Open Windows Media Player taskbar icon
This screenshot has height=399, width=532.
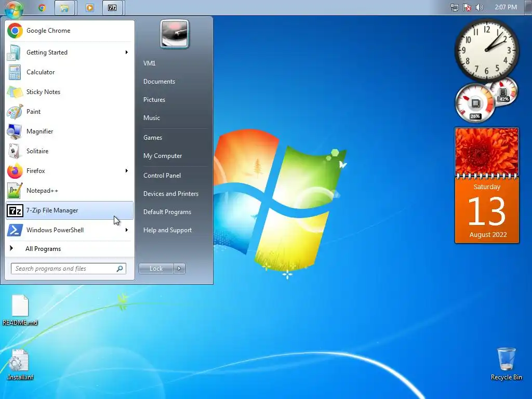[x=89, y=7]
